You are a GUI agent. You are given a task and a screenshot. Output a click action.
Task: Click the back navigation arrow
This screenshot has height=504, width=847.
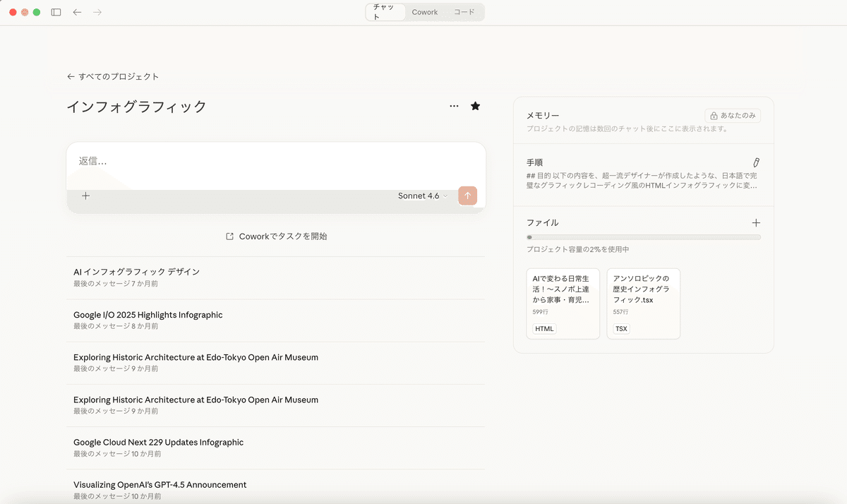tap(77, 12)
